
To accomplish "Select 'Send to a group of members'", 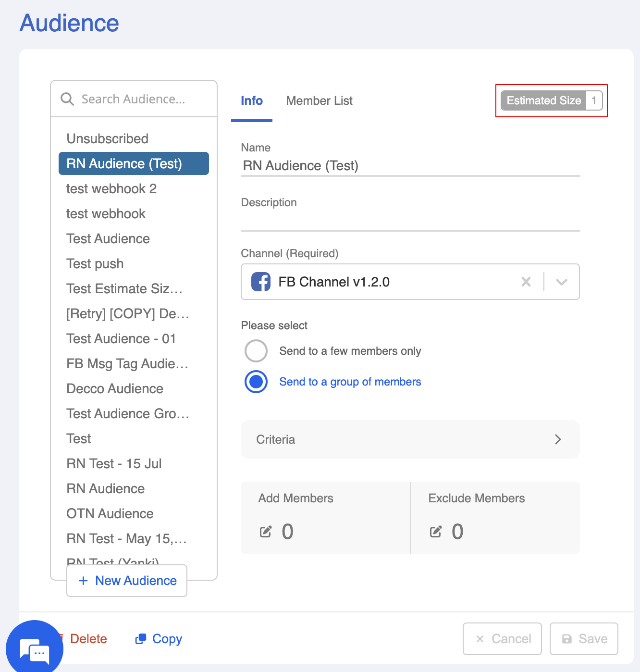I will click(x=256, y=382).
